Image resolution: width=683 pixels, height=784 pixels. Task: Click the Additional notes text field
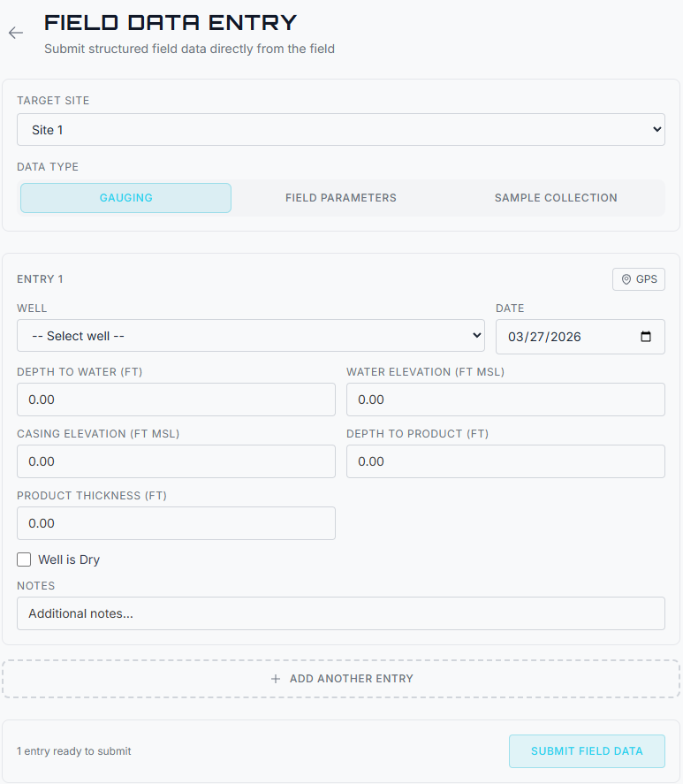340,613
